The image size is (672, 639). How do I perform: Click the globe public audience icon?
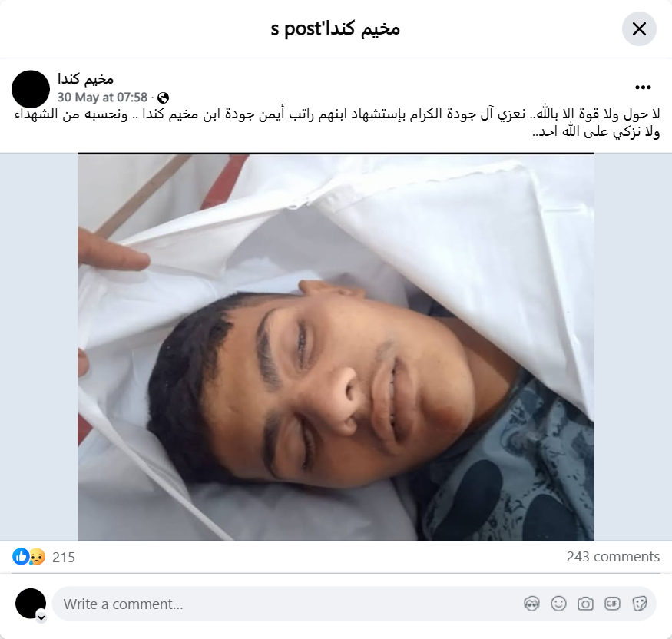[x=163, y=98]
